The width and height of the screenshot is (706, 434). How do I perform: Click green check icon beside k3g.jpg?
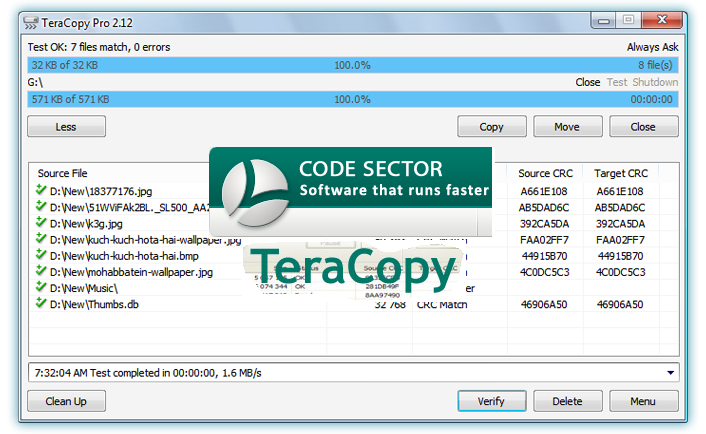[x=41, y=222]
